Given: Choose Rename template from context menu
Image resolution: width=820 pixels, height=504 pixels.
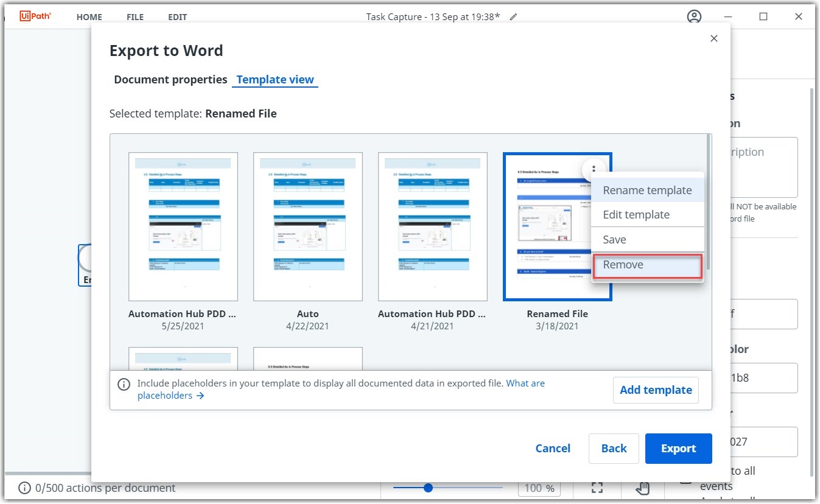Looking at the screenshot, I should coord(647,191).
